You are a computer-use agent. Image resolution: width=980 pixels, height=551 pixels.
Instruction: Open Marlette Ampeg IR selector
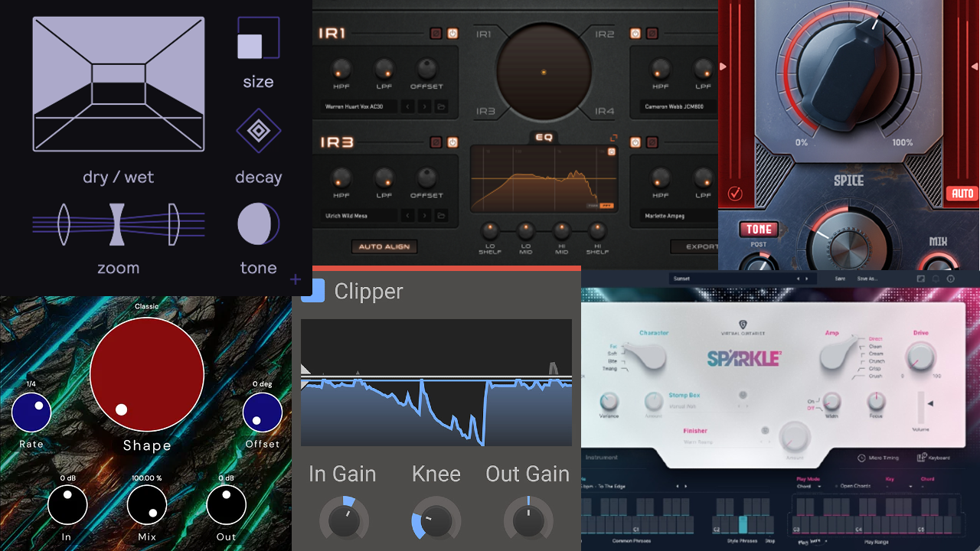tap(678, 216)
